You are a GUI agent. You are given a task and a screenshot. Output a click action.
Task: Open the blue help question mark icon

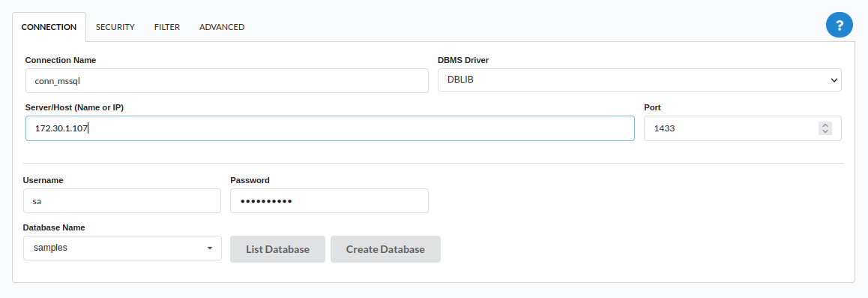pos(840,25)
